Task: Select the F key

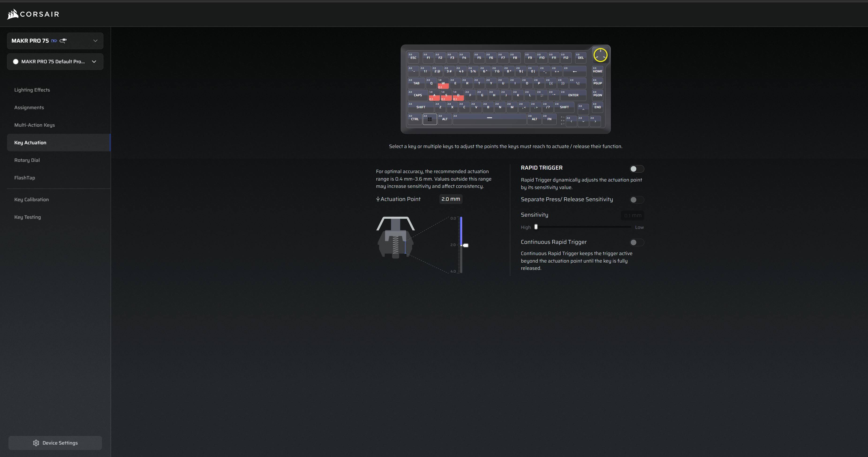Action: pos(470,96)
